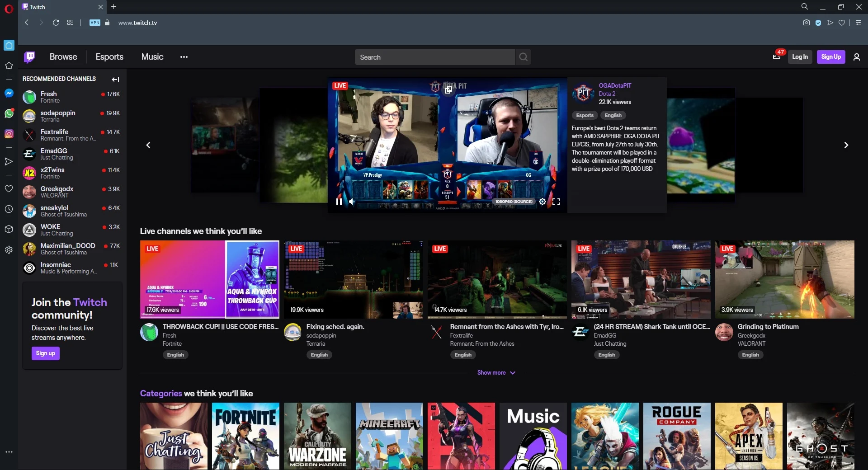This screenshot has height=470, width=868.
Task: Open Insomniac channel in sidebar
Action: point(72,268)
